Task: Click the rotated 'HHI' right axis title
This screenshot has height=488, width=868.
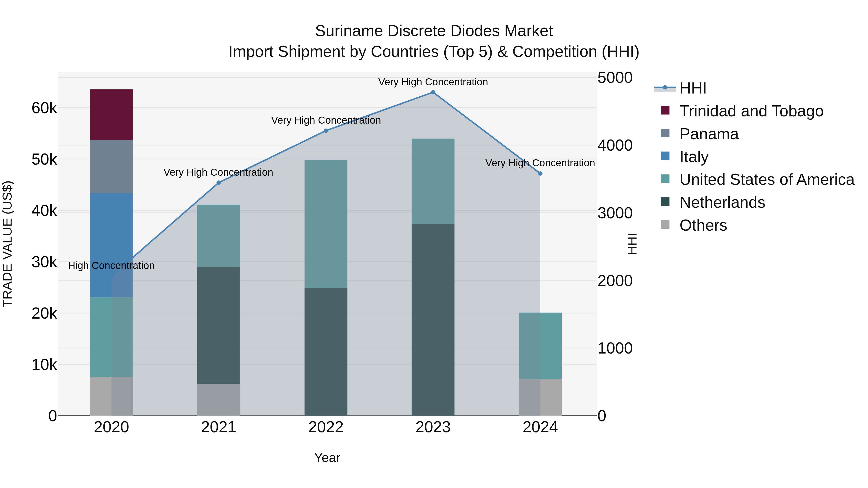Action: [632, 244]
